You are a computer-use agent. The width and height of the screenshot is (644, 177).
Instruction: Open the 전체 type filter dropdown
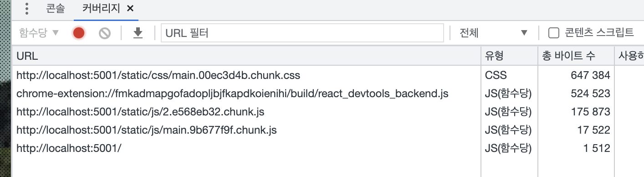tap(494, 33)
